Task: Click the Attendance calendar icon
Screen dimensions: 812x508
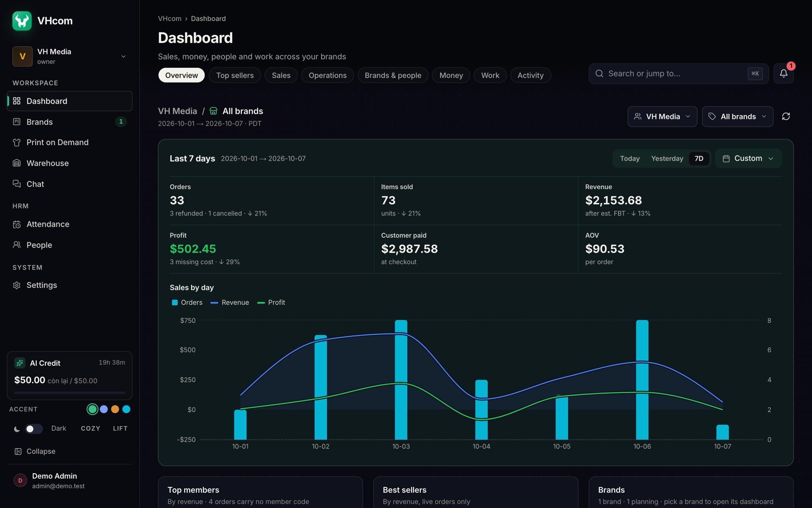Action: (x=17, y=224)
